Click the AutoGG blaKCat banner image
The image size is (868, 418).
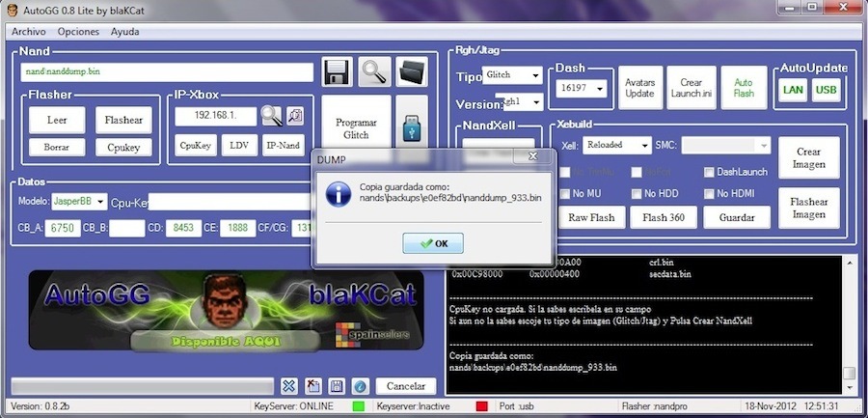point(226,310)
